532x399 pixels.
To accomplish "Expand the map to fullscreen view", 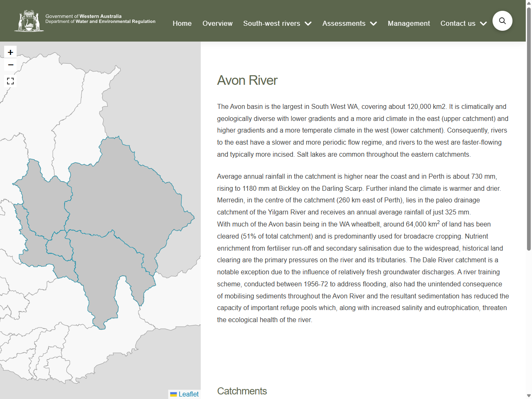I will click(10, 81).
